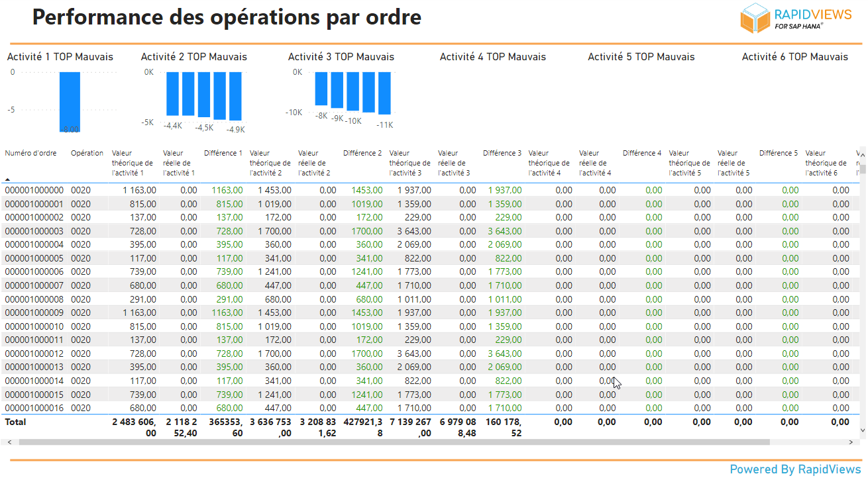Sort by Valeur théorique de l'activité 6 header
The height and width of the screenshot is (480, 868).
pos(826,163)
